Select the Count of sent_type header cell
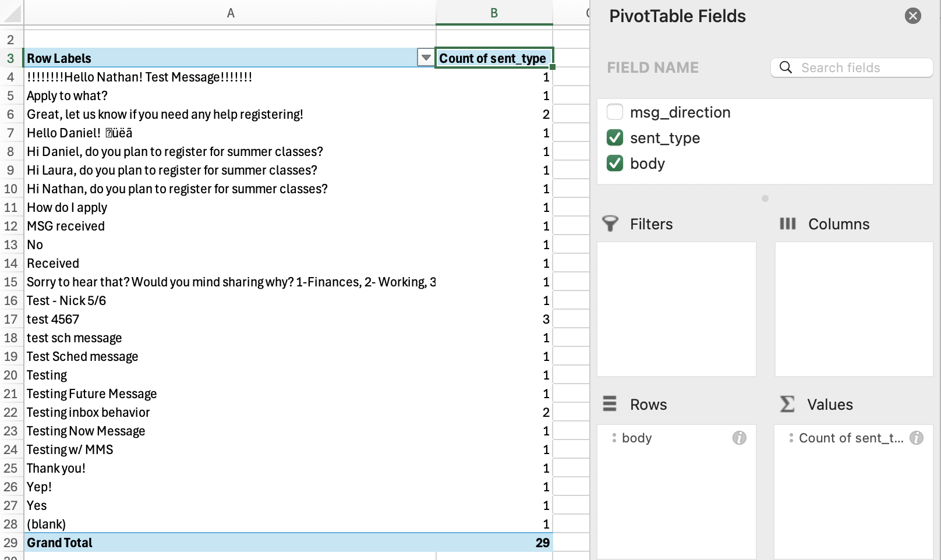The image size is (941, 560). [x=493, y=58]
